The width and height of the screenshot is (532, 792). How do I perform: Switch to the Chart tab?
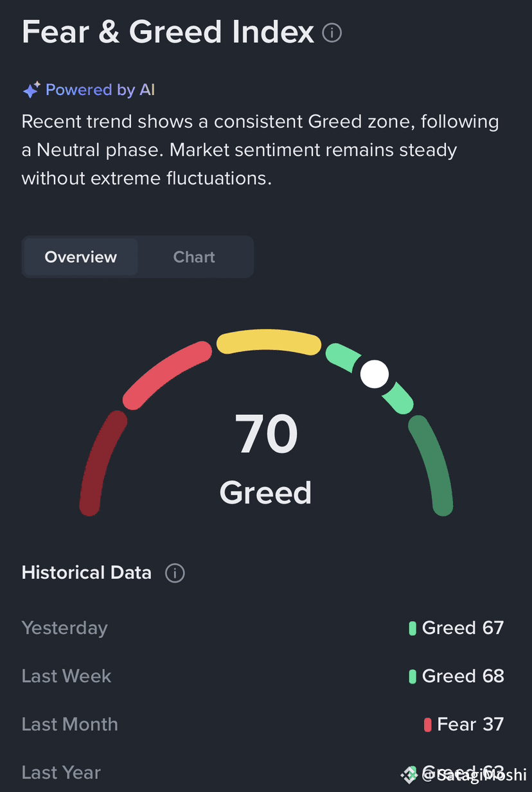pyautogui.click(x=194, y=257)
